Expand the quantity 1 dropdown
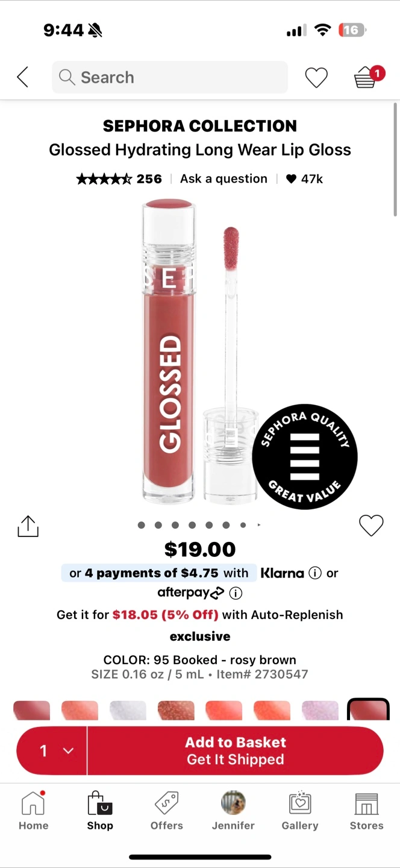Image resolution: width=400 pixels, height=868 pixels. click(x=52, y=750)
